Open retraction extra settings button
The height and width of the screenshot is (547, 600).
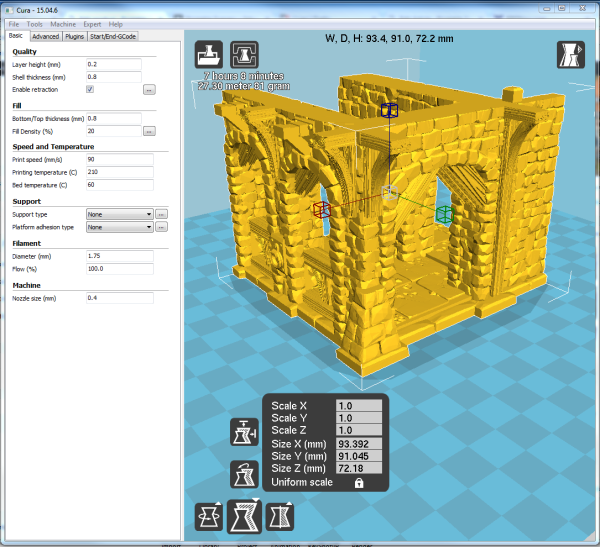pyautogui.click(x=149, y=89)
